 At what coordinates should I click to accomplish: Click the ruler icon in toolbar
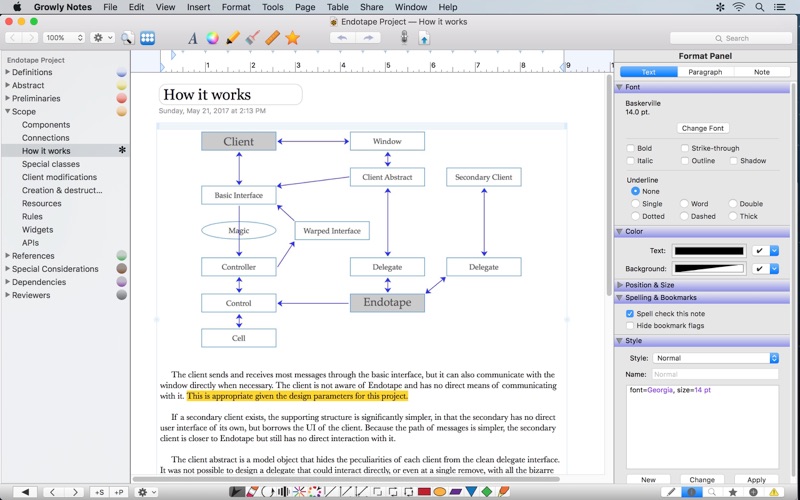tap(271, 38)
